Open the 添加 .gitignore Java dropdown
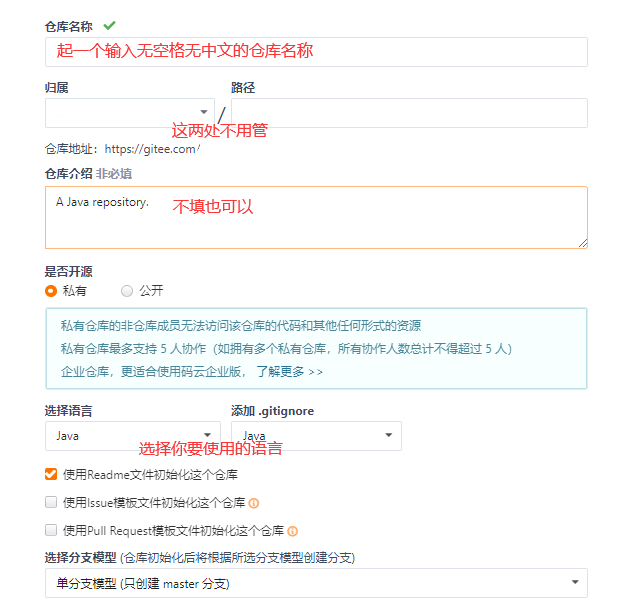The image size is (633, 612). coord(316,436)
